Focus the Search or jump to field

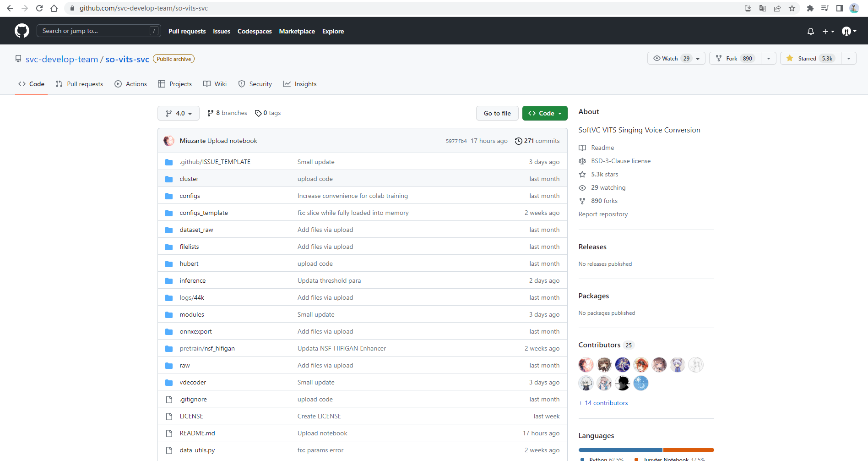99,31
